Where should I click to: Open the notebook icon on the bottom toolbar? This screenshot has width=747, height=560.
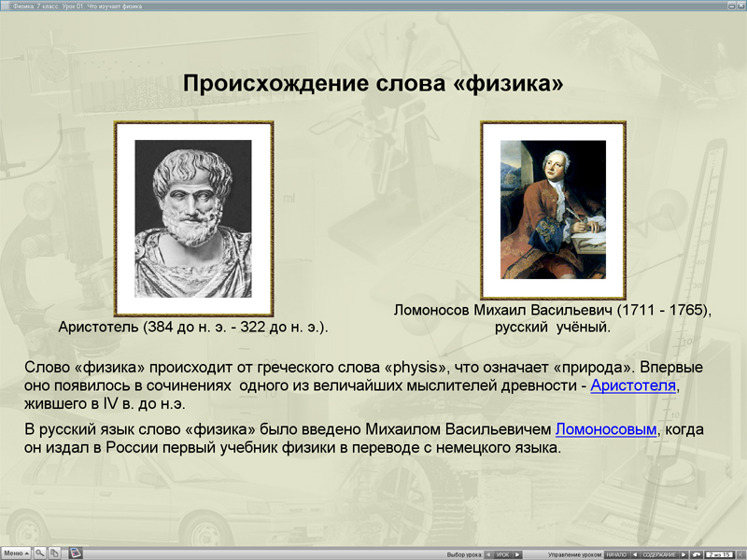pyautogui.click(x=75, y=553)
